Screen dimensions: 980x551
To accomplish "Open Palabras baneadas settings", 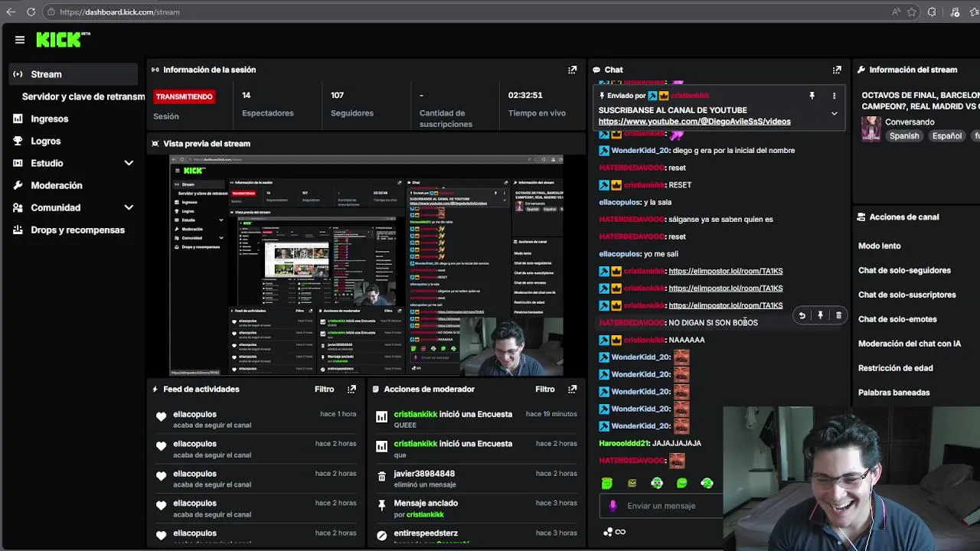I will [x=893, y=393].
